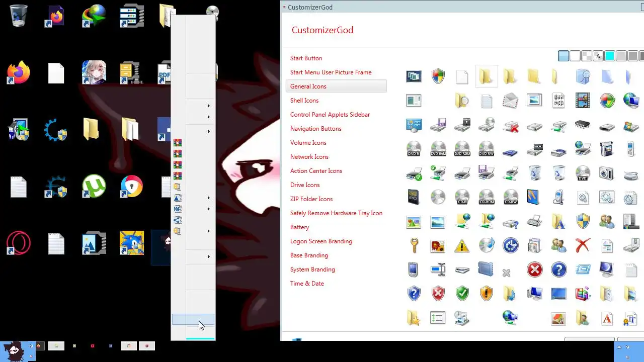Open the Network Icons category
644x362 pixels.
tap(309, 157)
